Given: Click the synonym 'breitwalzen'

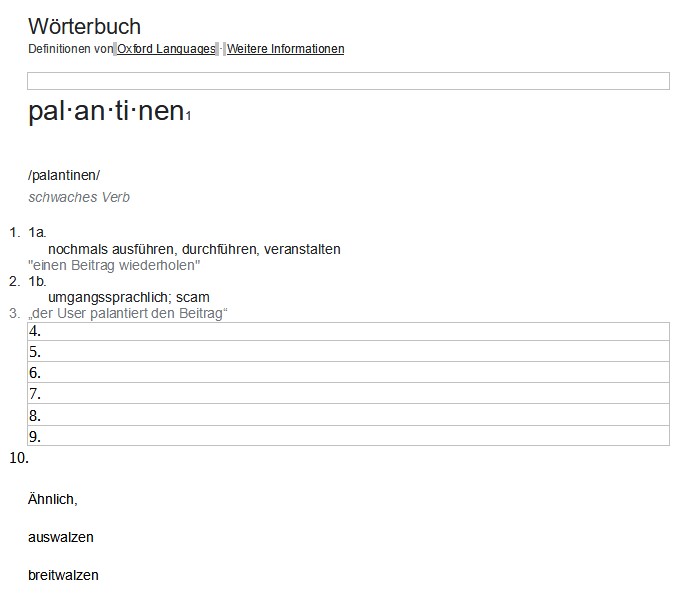Looking at the screenshot, I should click(x=63, y=575).
